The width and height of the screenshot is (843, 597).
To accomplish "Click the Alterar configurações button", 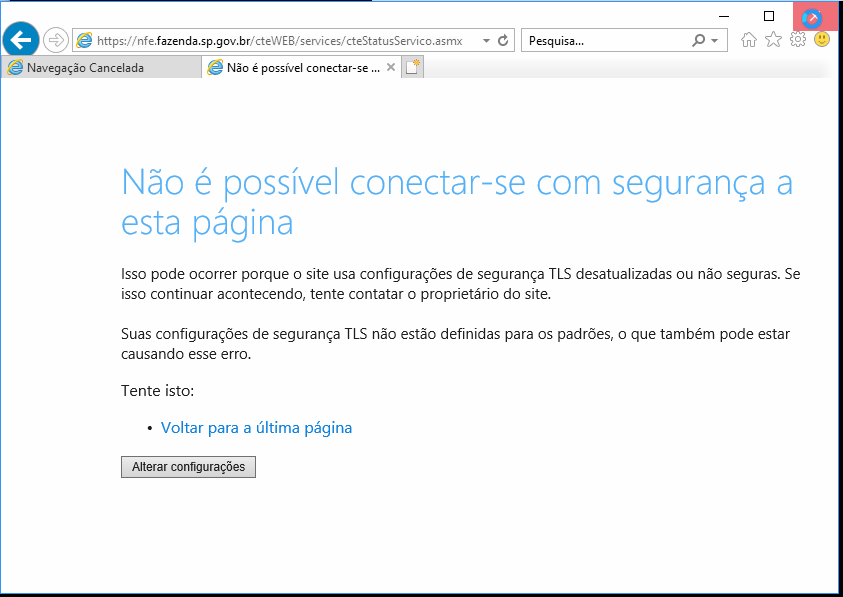I will pyautogui.click(x=188, y=467).
